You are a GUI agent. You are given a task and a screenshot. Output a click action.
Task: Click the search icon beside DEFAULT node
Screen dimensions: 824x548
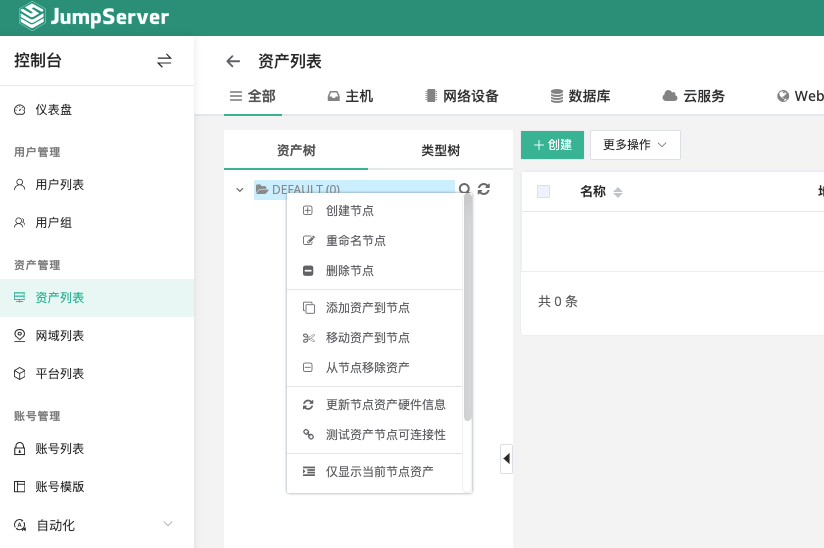[464, 189]
